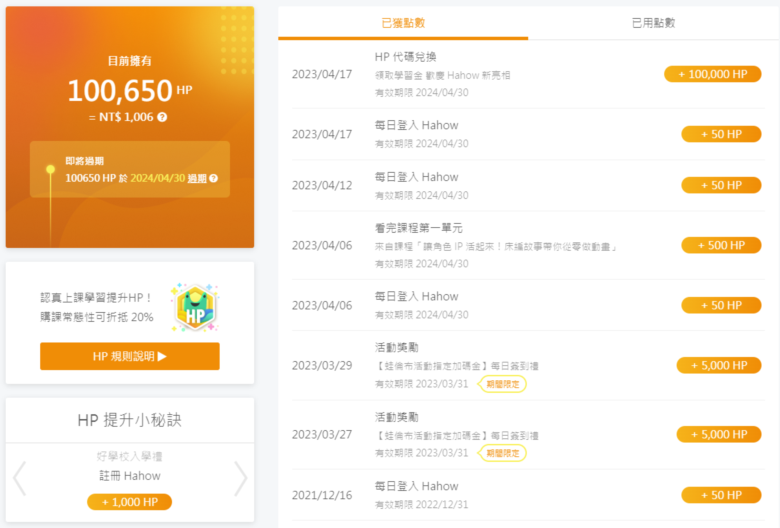Click the 註冊 Hahow tip text
Screen dimensions: 780x528
(x=130, y=476)
